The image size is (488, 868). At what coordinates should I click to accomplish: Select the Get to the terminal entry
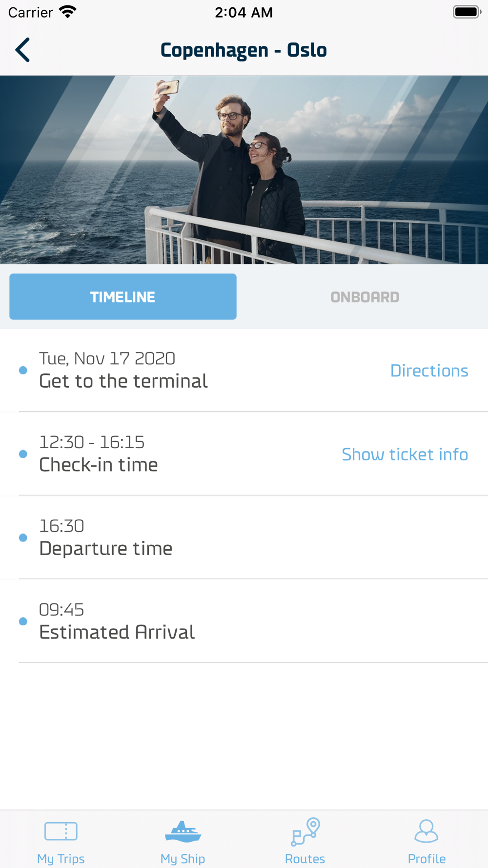click(x=244, y=370)
